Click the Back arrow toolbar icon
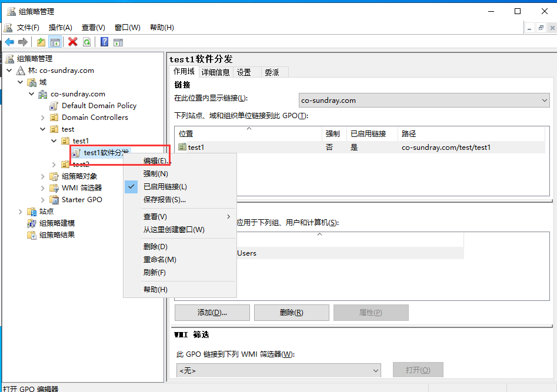 pos(9,42)
